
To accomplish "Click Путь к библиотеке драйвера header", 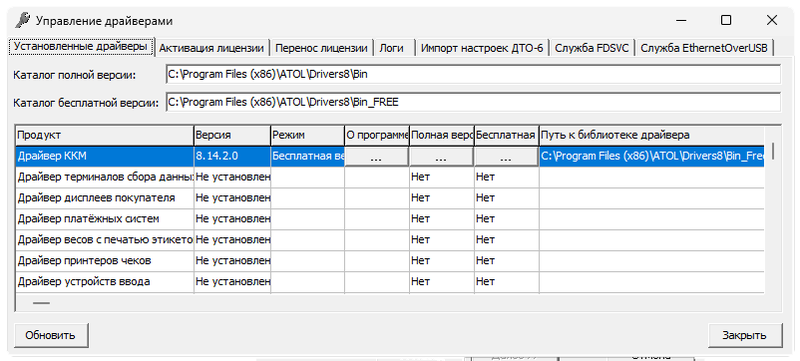I will click(x=652, y=135).
